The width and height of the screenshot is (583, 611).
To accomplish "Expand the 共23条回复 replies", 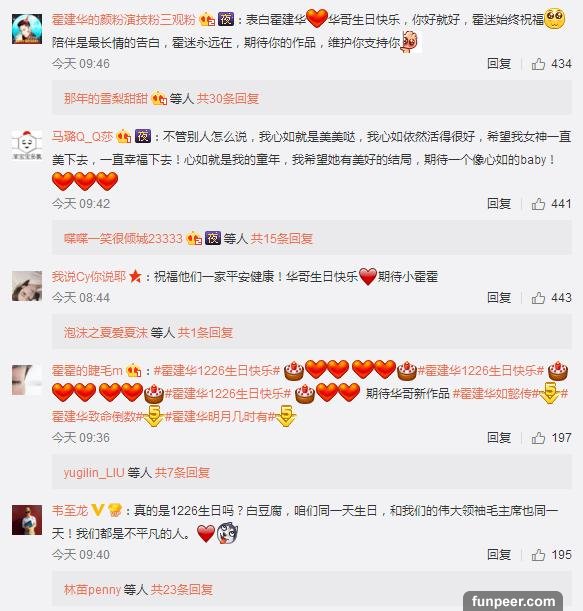I will (x=182, y=590).
